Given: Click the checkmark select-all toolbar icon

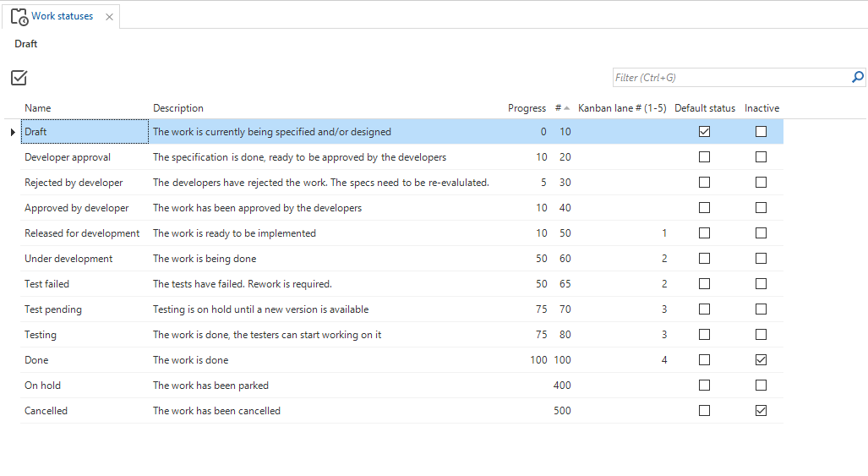Looking at the screenshot, I should (19, 78).
